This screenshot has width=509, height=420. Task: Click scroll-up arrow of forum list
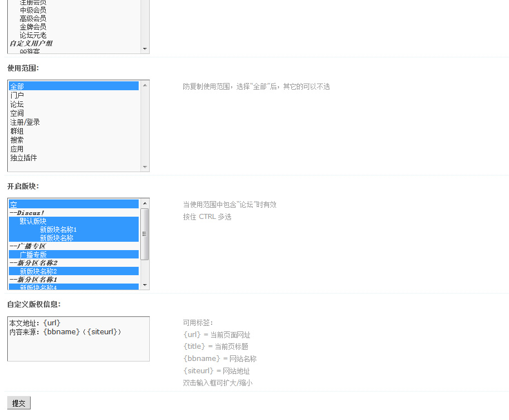click(x=145, y=203)
